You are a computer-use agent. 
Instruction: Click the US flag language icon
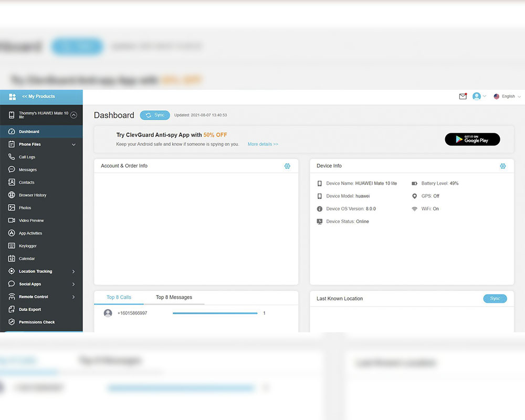coord(497,97)
